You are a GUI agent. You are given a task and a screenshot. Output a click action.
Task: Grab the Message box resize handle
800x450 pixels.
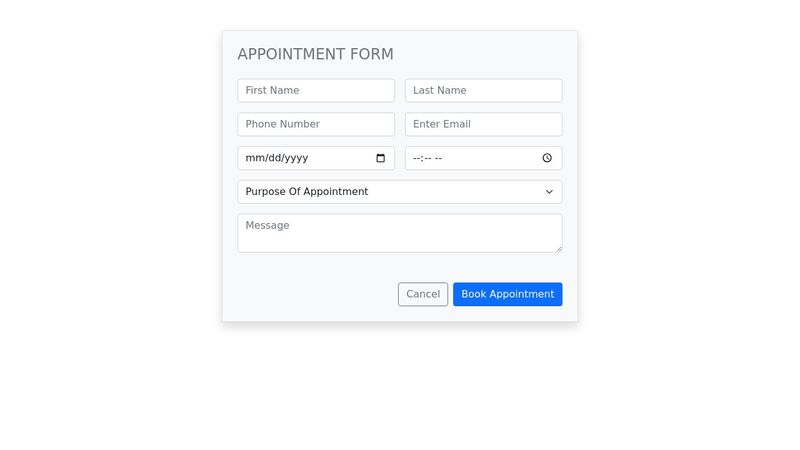click(558, 248)
